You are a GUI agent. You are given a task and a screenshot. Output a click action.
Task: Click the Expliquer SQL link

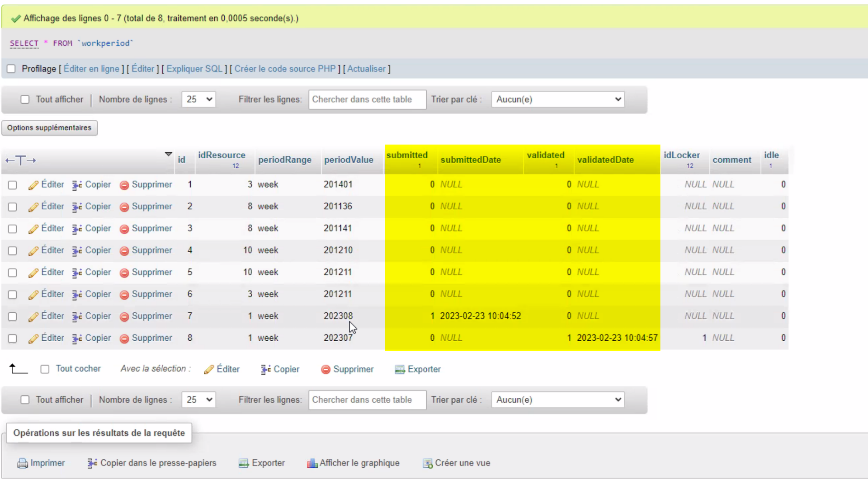coord(194,69)
